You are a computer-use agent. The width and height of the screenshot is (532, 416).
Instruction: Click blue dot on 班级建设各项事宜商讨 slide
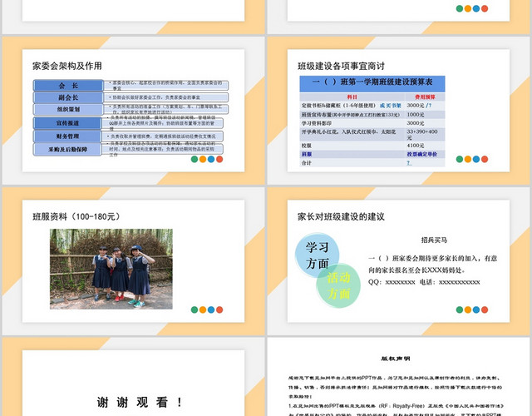[x=476, y=159]
